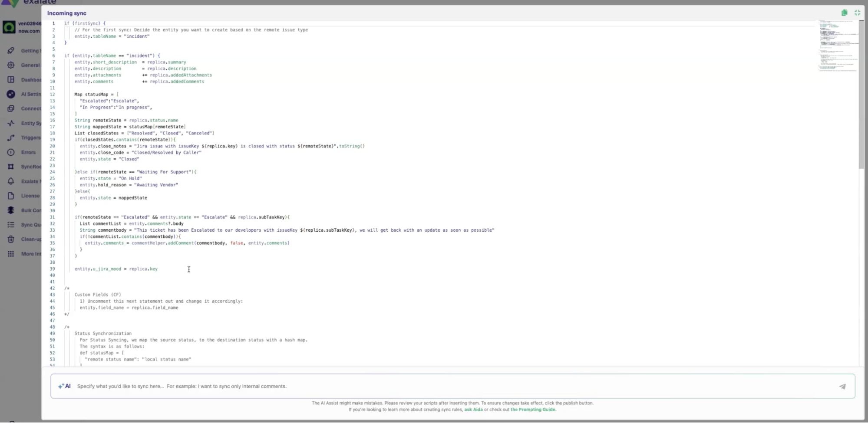
Task: Click String commentbody on line 33
Action: 287,230
